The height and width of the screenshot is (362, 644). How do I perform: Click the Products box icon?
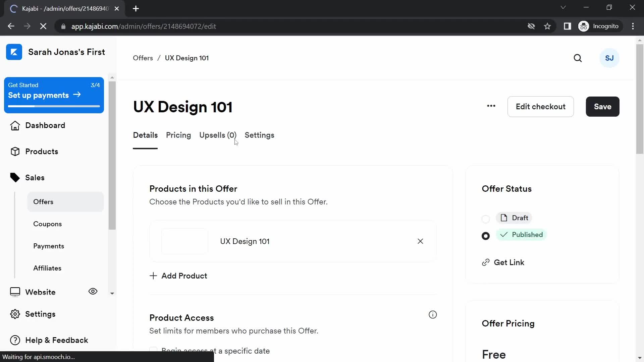(15, 152)
